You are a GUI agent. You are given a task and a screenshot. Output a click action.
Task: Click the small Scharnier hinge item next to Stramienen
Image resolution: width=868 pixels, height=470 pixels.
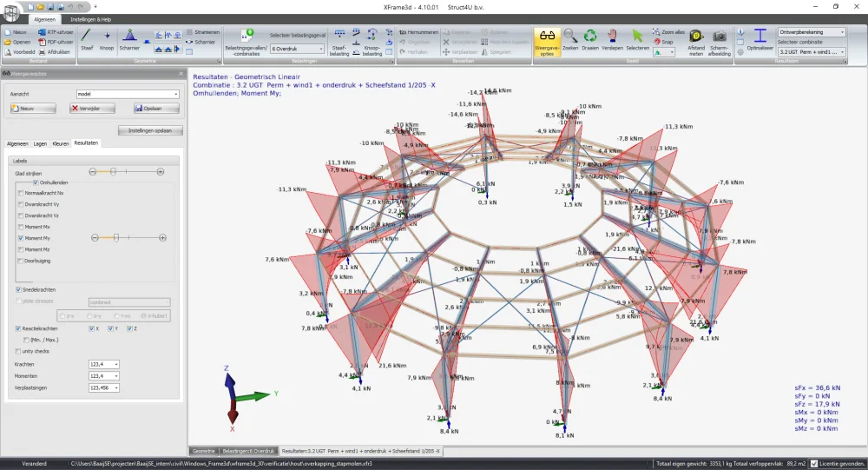tap(201, 42)
